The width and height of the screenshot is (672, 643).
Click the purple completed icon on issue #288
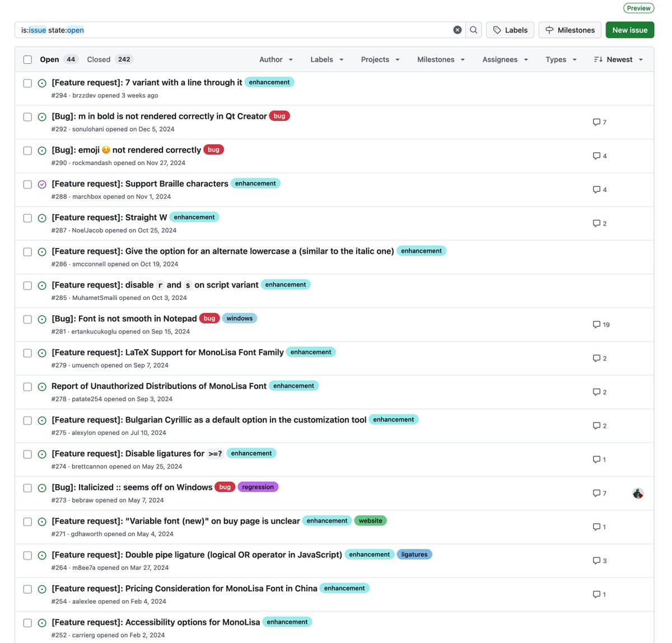[x=42, y=184]
